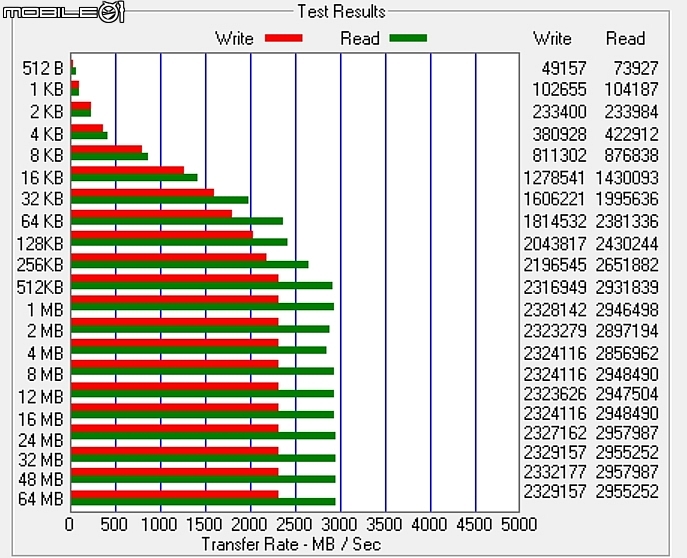Select the 512 B row label
Image resolution: width=687 pixels, height=558 pixels.
click(43, 68)
